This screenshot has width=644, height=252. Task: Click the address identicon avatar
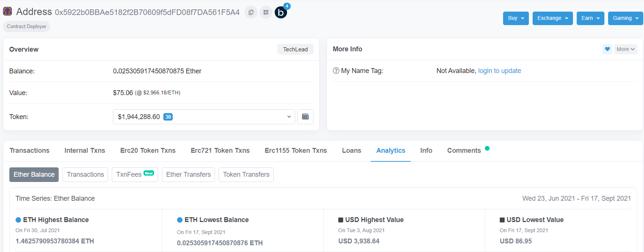(x=7, y=11)
